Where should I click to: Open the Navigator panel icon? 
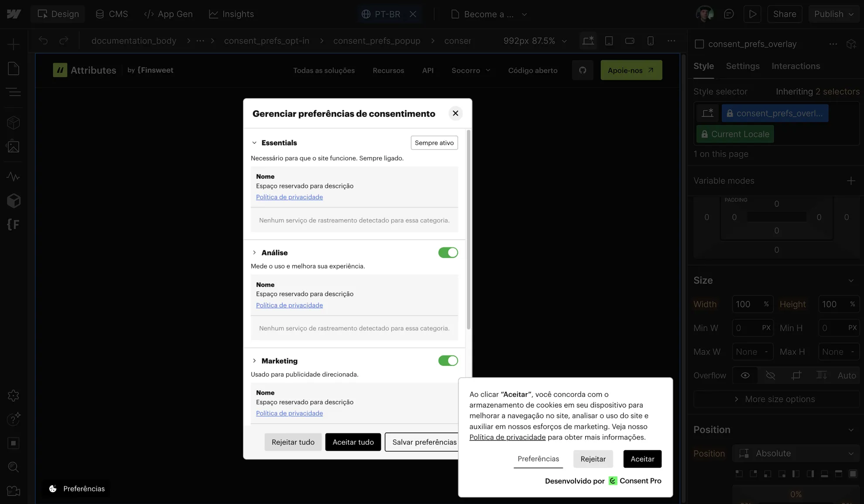pos(14,92)
